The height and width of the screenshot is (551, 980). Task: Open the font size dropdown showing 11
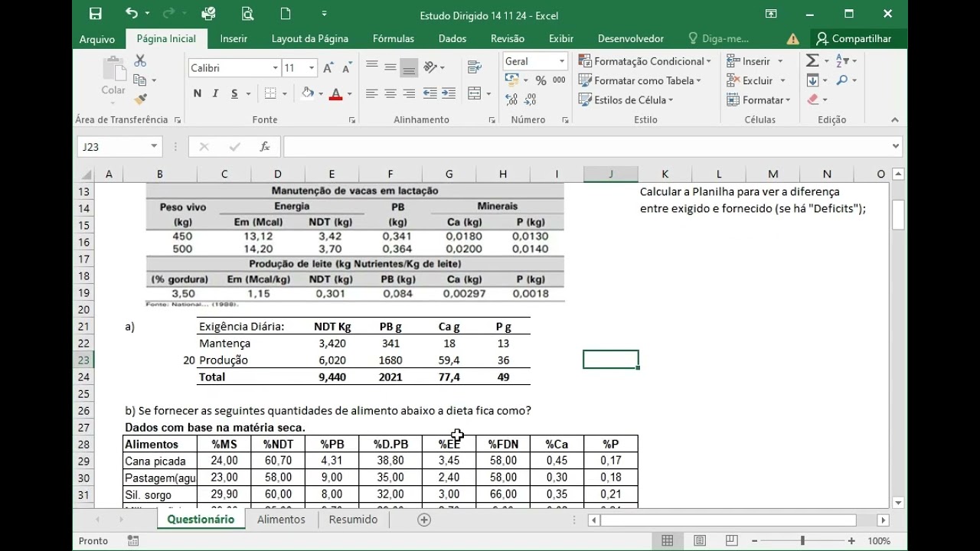coord(312,68)
